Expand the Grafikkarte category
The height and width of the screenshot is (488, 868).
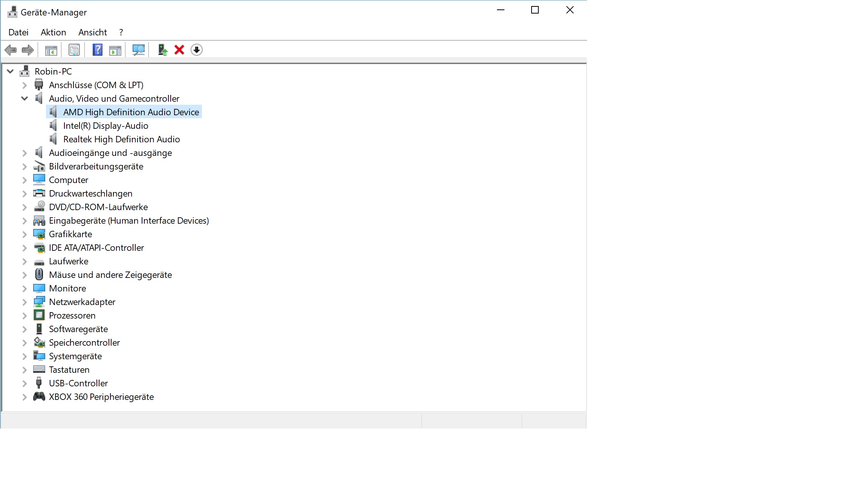tap(24, 235)
